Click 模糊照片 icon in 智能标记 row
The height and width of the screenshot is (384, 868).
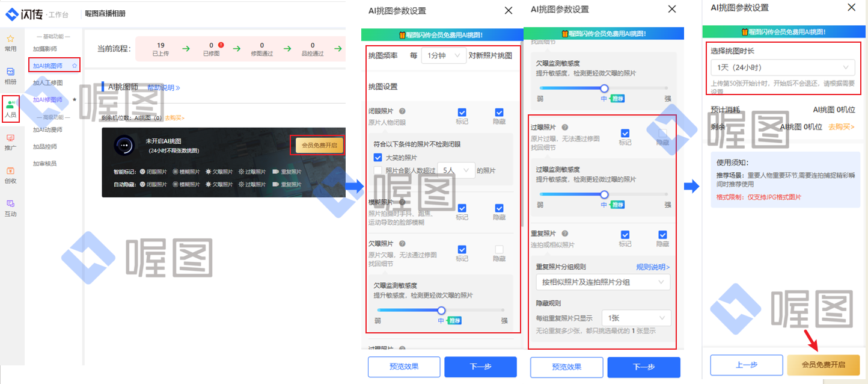coord(175,172)
